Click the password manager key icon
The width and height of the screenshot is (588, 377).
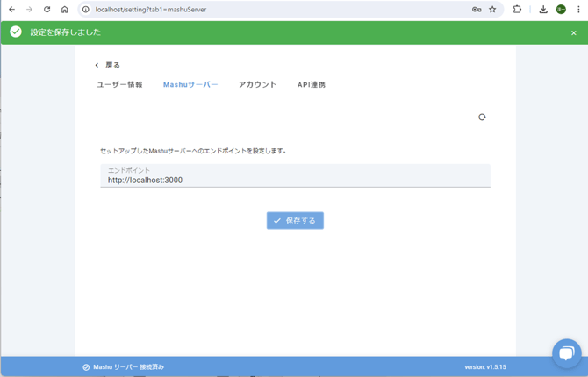tap(477, 10)
